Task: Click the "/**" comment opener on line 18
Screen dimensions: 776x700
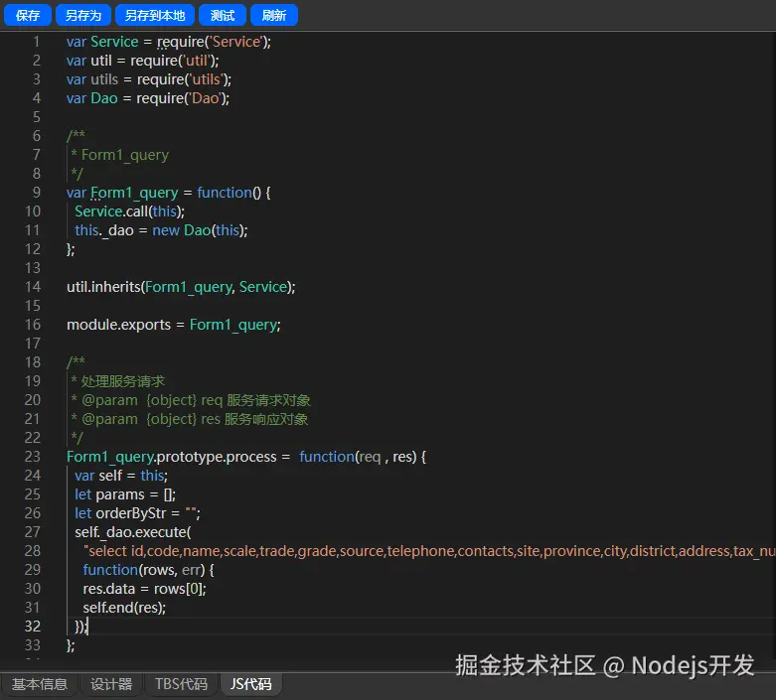Action: [76, 362]
